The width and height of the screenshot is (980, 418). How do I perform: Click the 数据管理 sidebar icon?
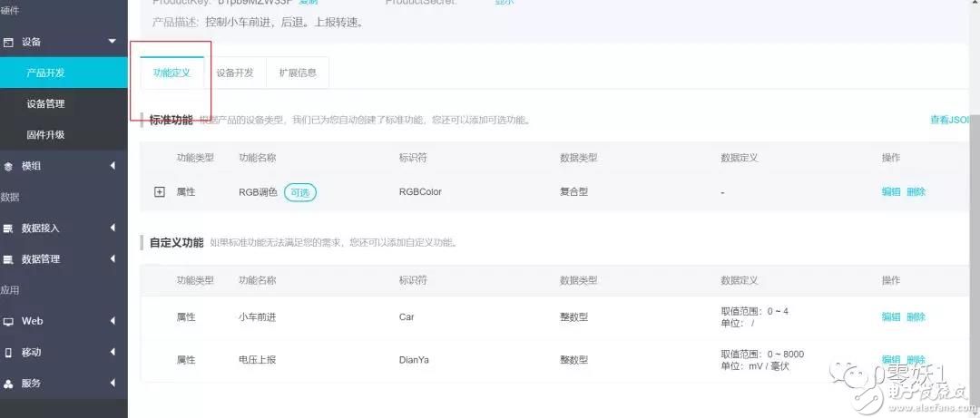(9, 259)
